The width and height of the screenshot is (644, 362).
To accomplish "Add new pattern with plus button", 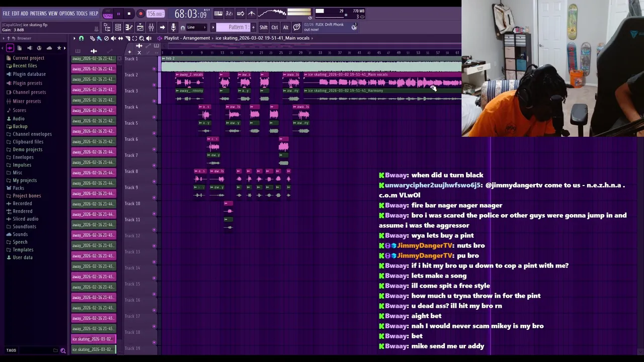I will [253, 27].
